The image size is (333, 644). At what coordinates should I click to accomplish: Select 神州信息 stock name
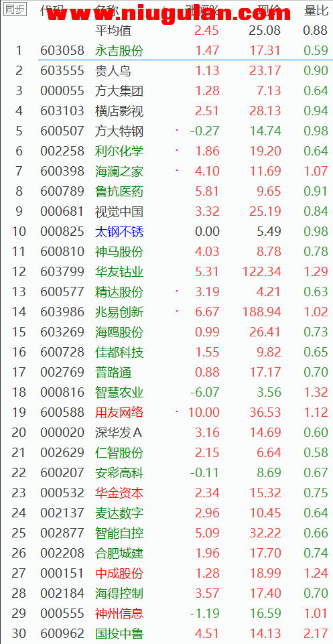tap(119, 614)
